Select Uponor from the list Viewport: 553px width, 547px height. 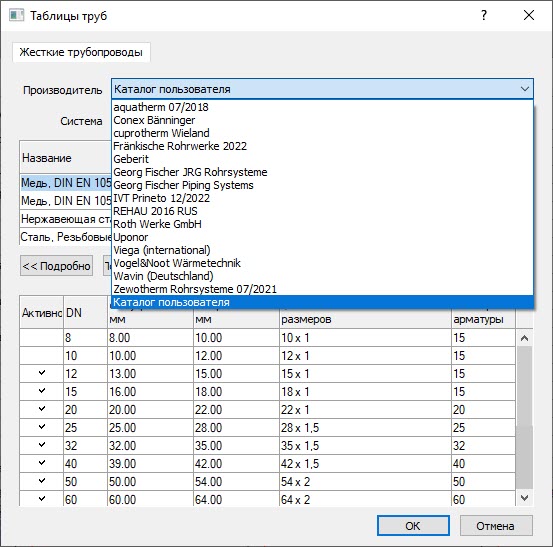pos(322,237)
